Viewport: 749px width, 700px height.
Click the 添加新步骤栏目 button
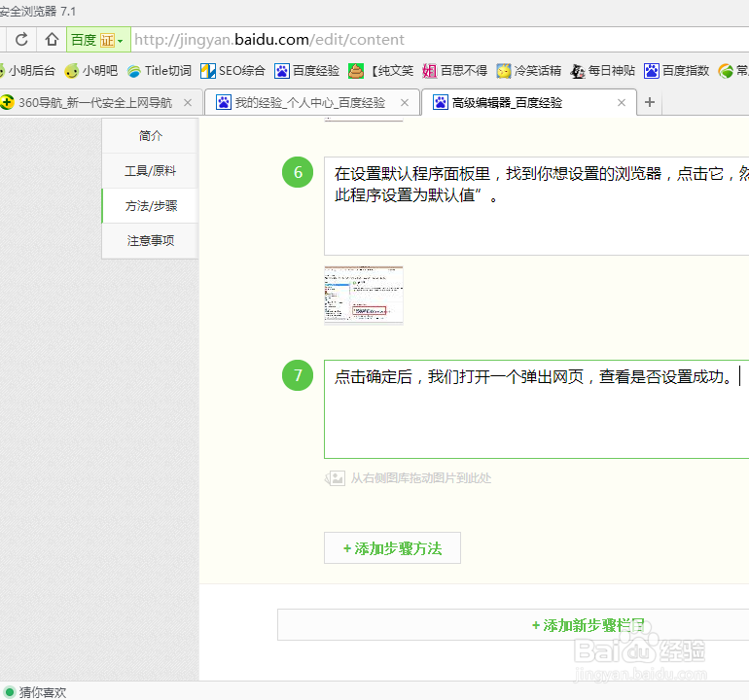click(513, 625)
